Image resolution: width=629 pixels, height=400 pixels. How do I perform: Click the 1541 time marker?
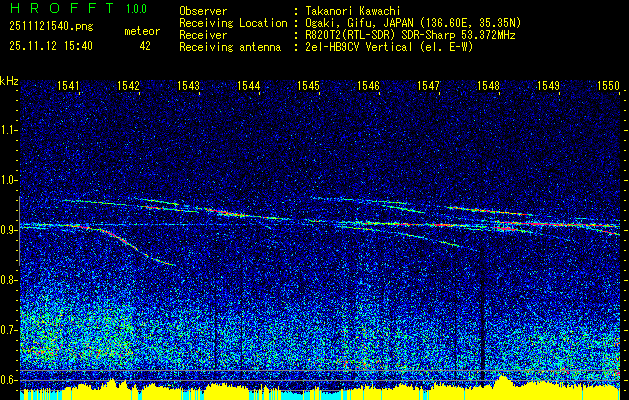tap(68, 85)
